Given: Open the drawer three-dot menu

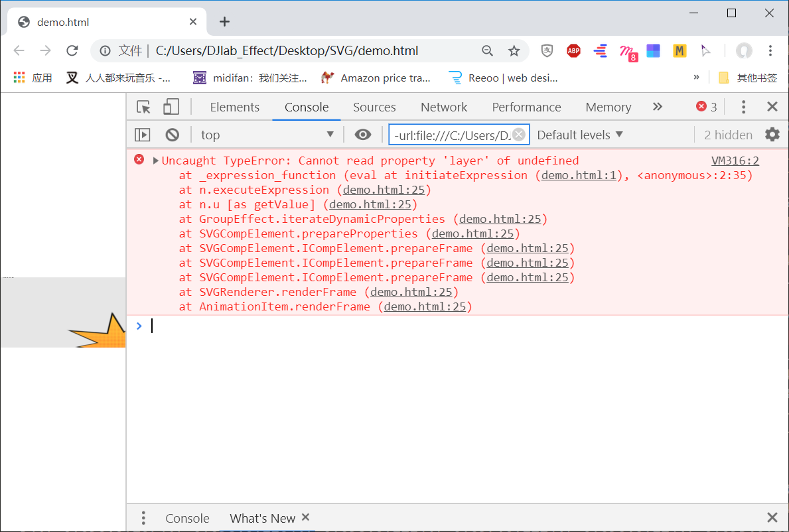Looking at the screenshot, I should (x=143, y=518).
